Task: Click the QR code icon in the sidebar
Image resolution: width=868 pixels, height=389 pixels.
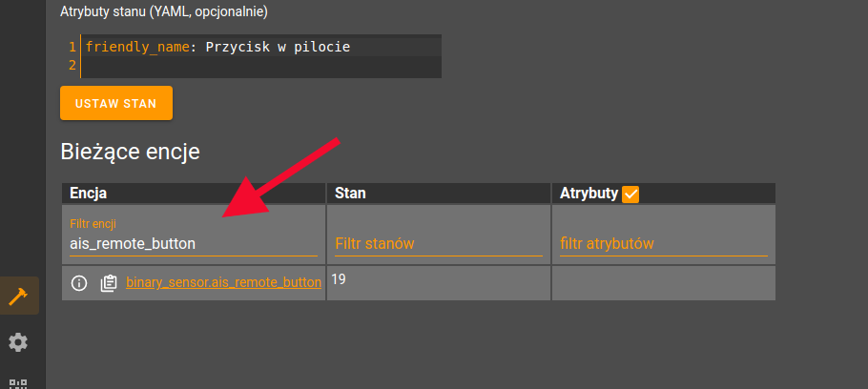Action: point(18,383)
